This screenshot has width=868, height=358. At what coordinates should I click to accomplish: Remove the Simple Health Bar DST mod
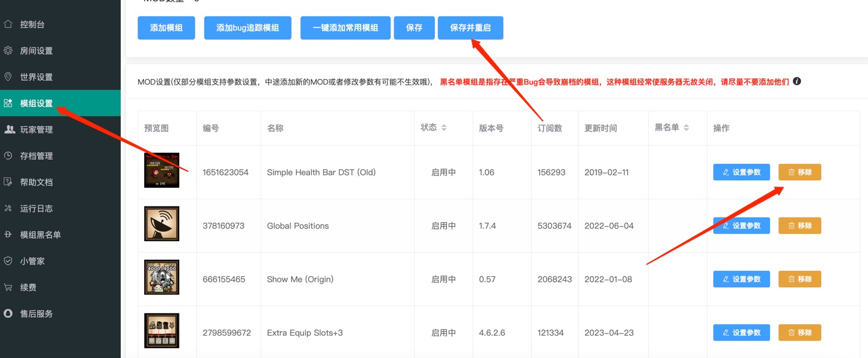click(x=799, y=173)
